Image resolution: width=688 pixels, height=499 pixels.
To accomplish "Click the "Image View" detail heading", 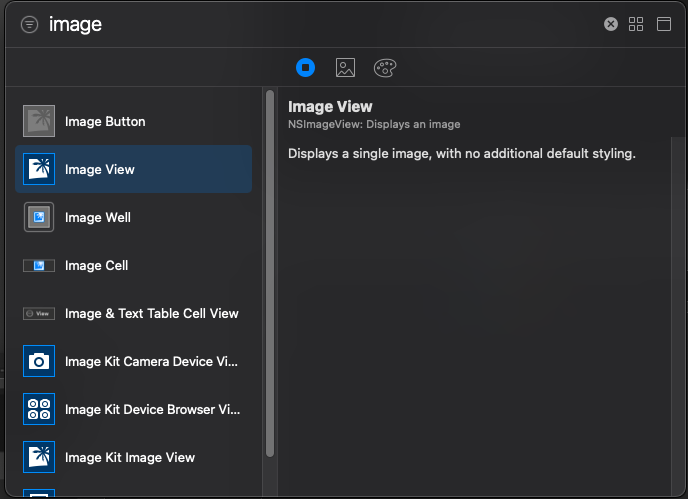I will [330, 107].
